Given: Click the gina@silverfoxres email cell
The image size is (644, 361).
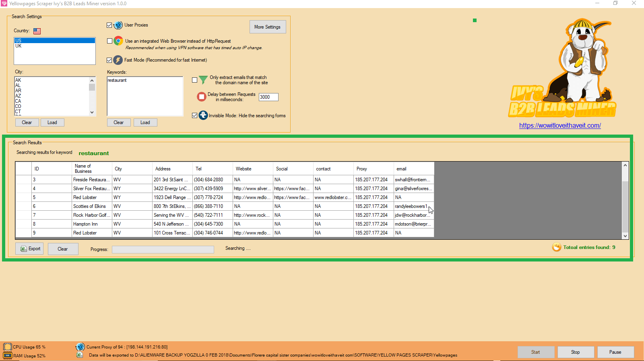Looking at the screenshot, I should click(414, 189).
